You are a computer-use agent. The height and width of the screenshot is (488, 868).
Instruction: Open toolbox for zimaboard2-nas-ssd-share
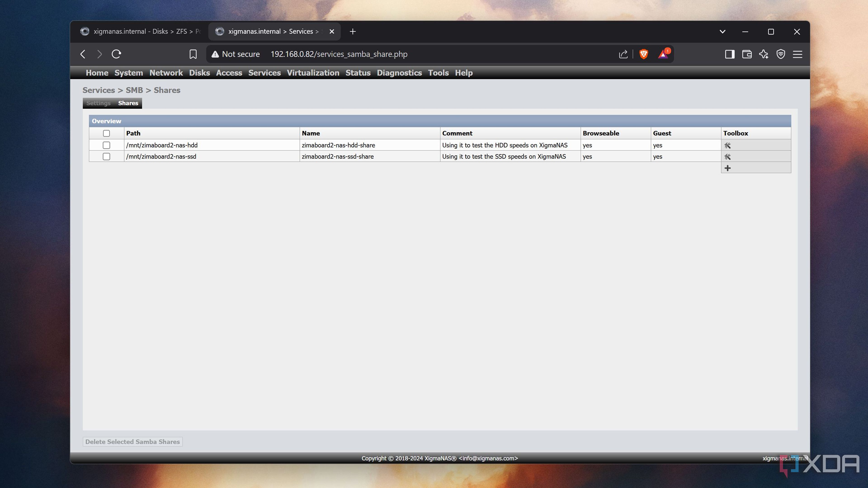pos(727,157)
